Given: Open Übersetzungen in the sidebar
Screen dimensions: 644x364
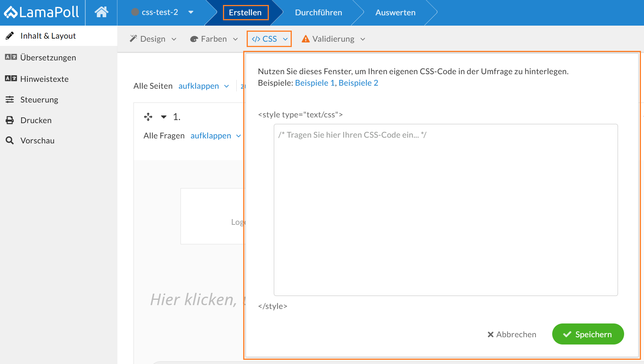Looking at the screenshot, I should [48, 57].
